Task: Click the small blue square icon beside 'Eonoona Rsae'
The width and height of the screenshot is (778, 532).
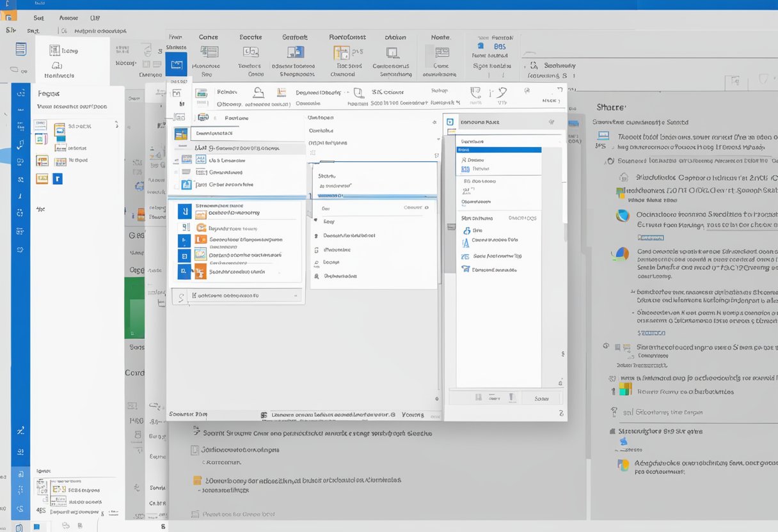Action: pos(450,121)
